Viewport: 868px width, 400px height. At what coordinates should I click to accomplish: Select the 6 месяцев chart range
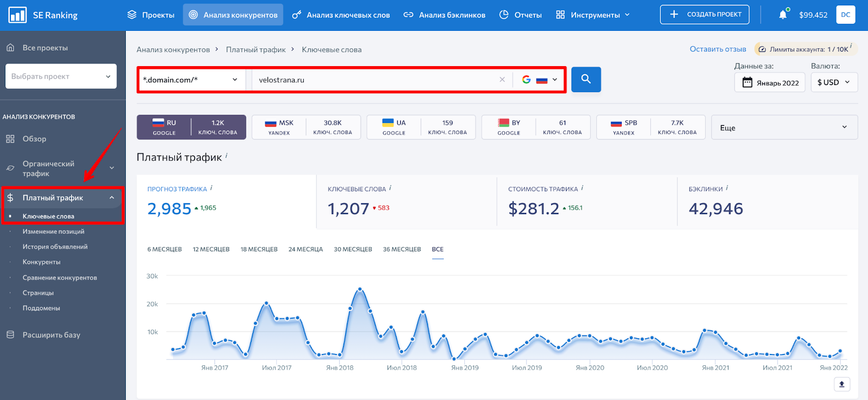coord(164,249)
